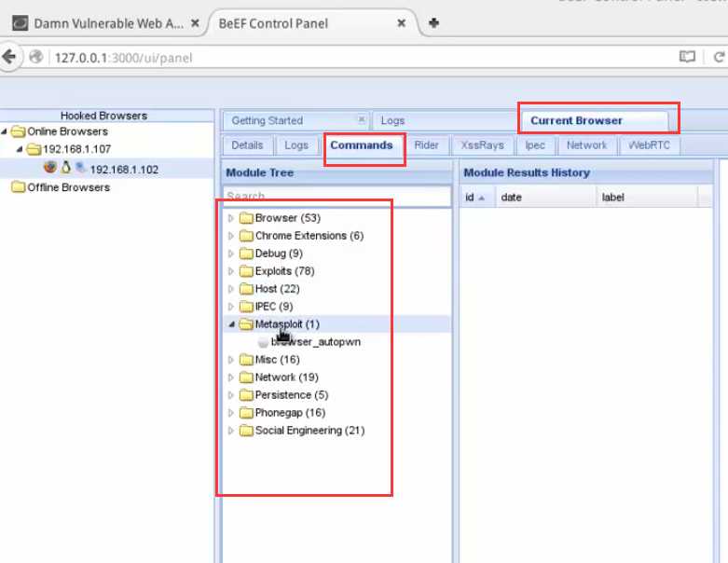The image size is (728, 563).
Task: Click the Chrome Extensions folder icon
Action: pyautogui.click(x=246, y=236)
